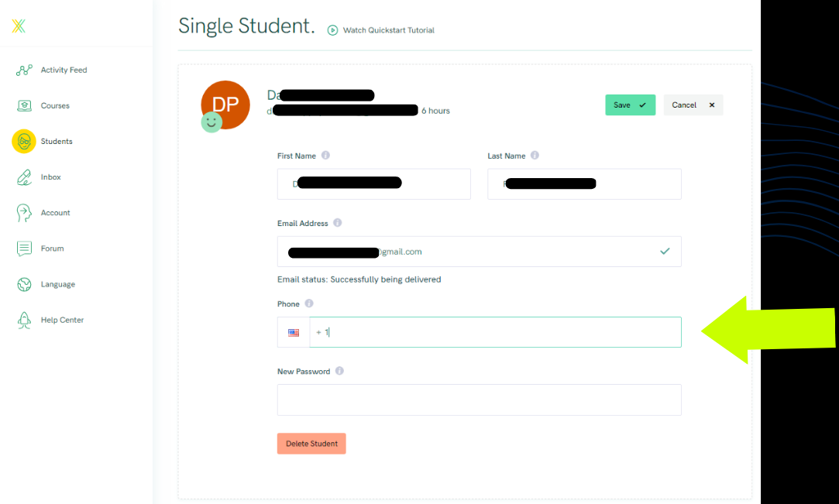The image size is (839, 504).
Task: Choose the Language globe icon
Action: tap(24, 284)
